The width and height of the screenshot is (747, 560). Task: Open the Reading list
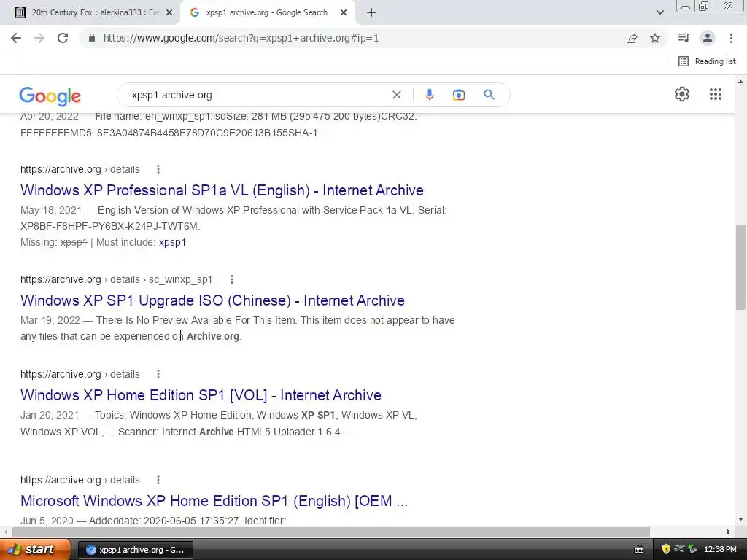coord(708,61)
